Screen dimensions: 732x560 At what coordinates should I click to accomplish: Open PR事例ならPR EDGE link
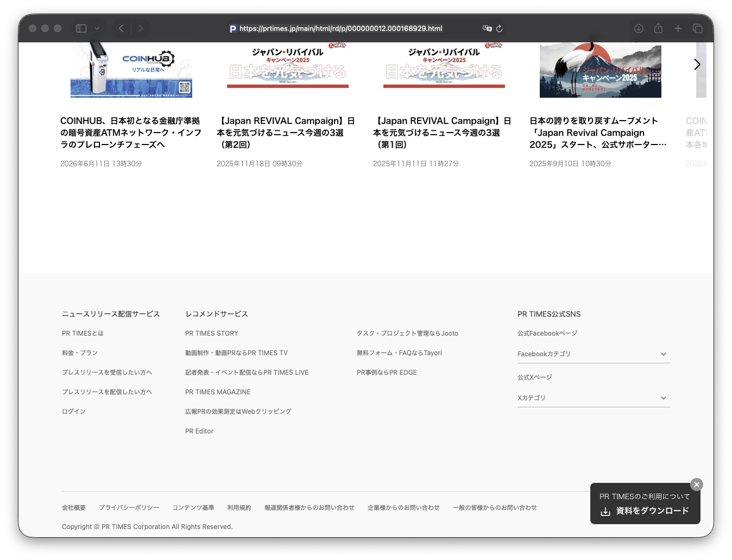(387, 373)
